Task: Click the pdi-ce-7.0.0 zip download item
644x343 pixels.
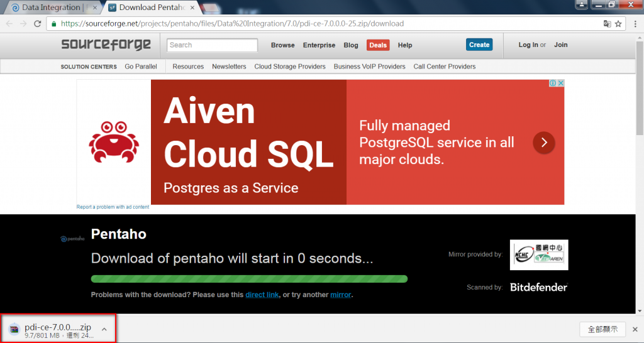Action: pos(58,329)
